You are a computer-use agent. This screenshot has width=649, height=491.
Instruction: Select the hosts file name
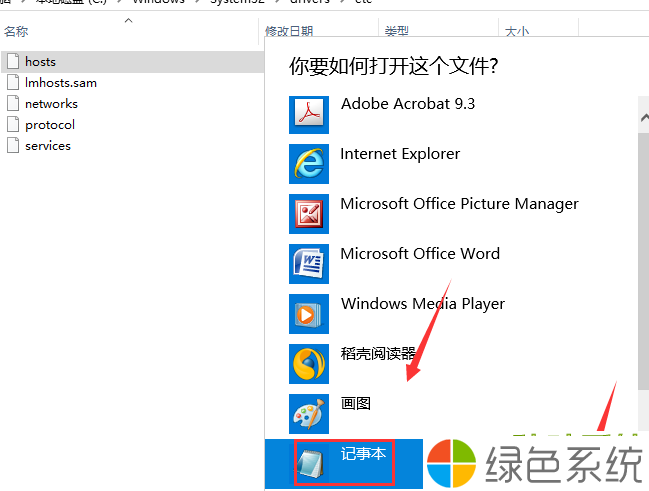(x=40, y=62)
